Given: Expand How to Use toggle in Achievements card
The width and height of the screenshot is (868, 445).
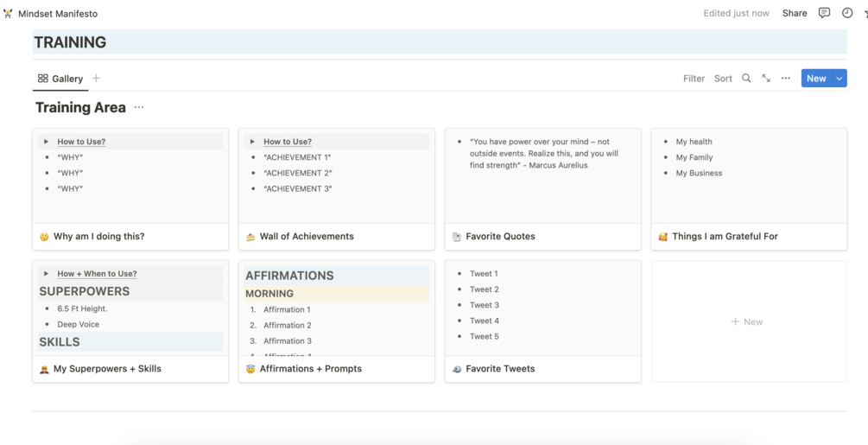Looking at the screenshot, I should (x=252, y=142).
